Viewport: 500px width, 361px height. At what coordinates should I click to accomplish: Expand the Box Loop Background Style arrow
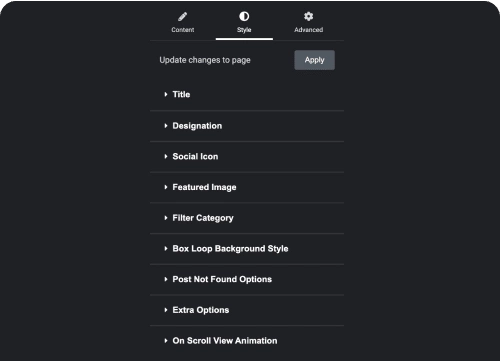click(166, 248)
